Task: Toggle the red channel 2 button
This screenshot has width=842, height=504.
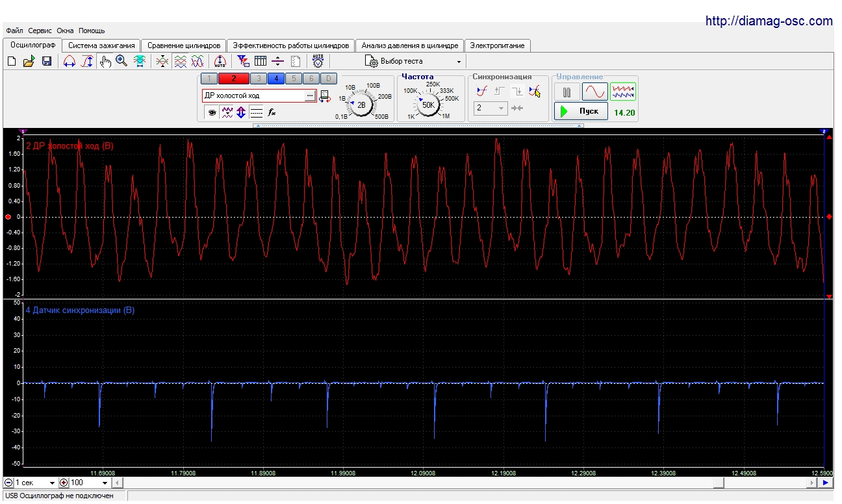Action: click(233, 79)
